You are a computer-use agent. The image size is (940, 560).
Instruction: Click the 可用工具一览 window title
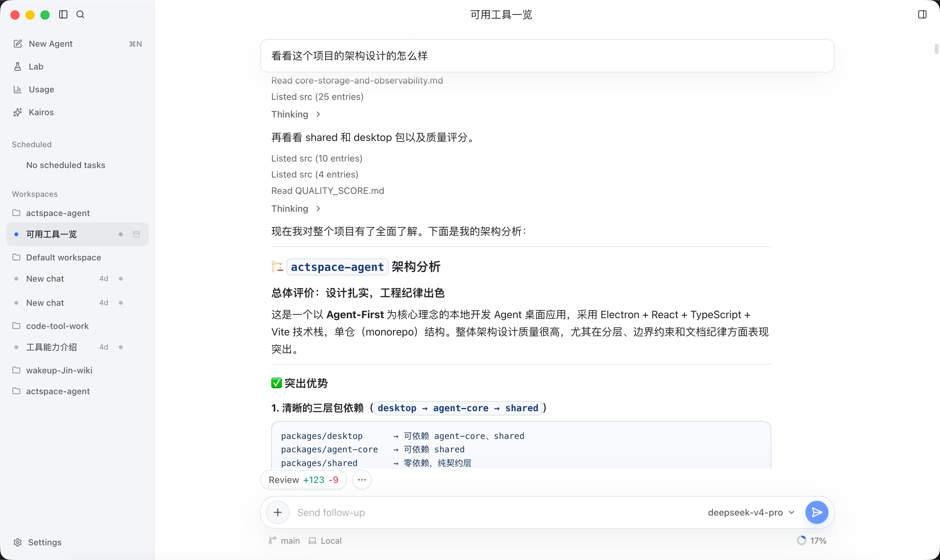501,14
